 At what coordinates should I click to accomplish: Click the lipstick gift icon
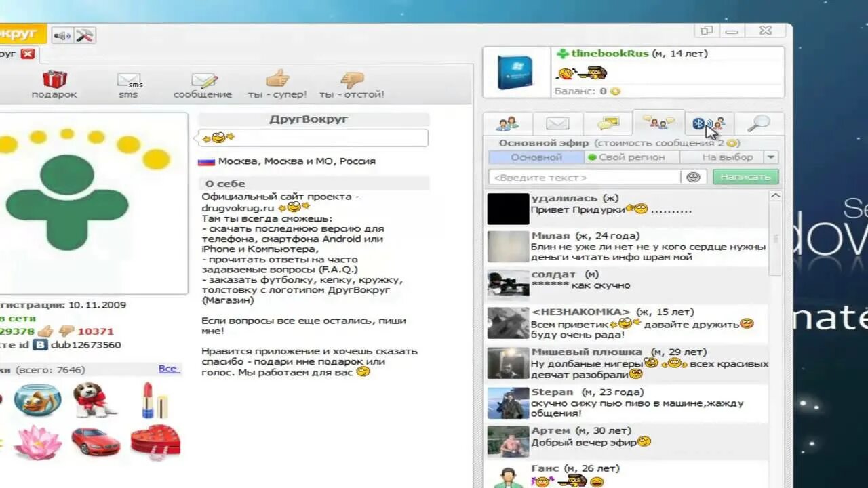tap(155, 400)
